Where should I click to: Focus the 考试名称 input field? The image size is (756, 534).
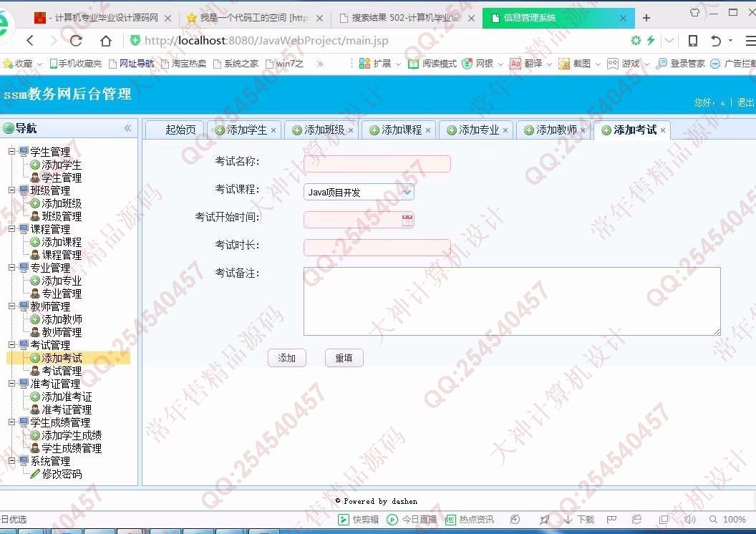click(x=377, y=164)
